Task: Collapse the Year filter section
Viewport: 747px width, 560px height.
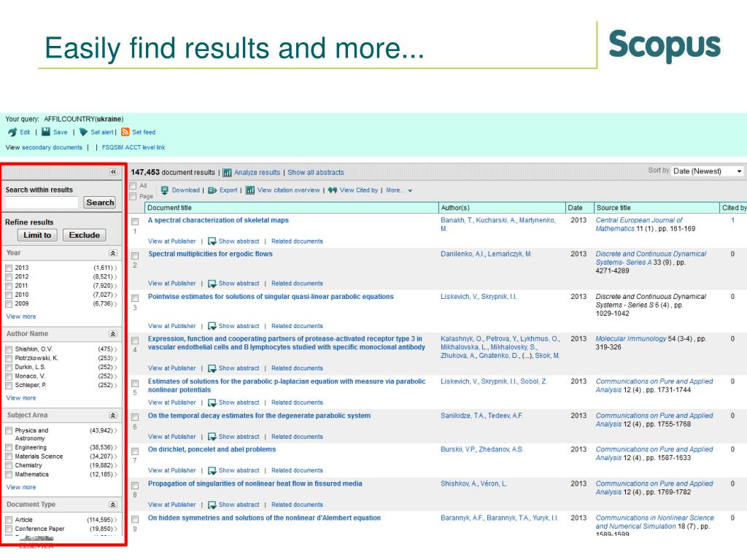Action: pos(113,253)
